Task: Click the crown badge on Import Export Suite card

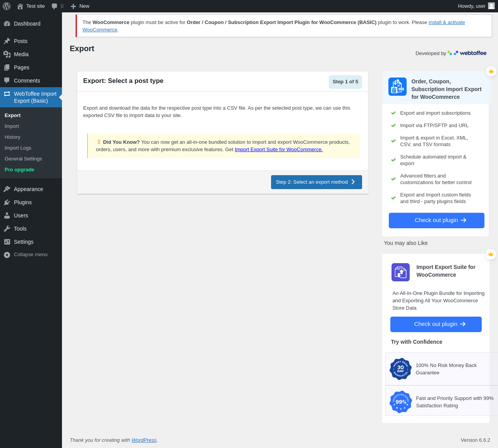Action: pos(491,254)
